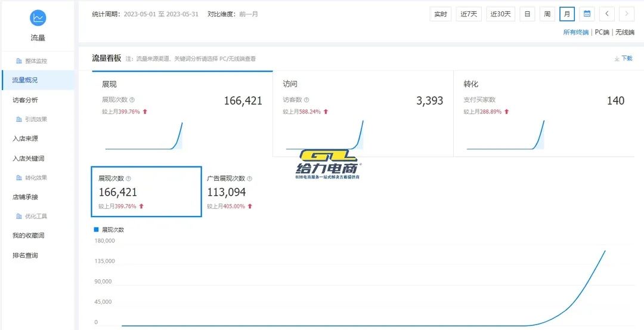The height and width of the screenshot is (330, 644).
Task: Select the 展现 summary card tab
Action: tap(182, 113)
